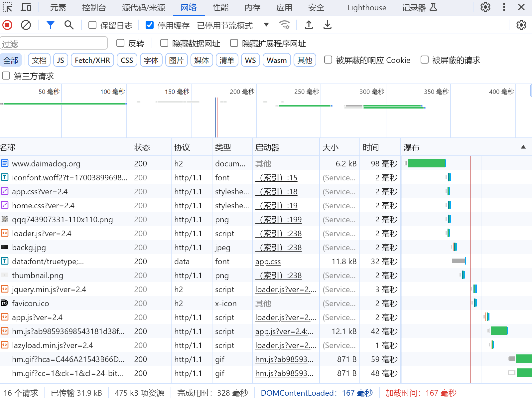Image resolution: width=532 pixels, height=400 pixels.
Task: Check blocked response cookies checkbox
Action: (x=328, y=60)
